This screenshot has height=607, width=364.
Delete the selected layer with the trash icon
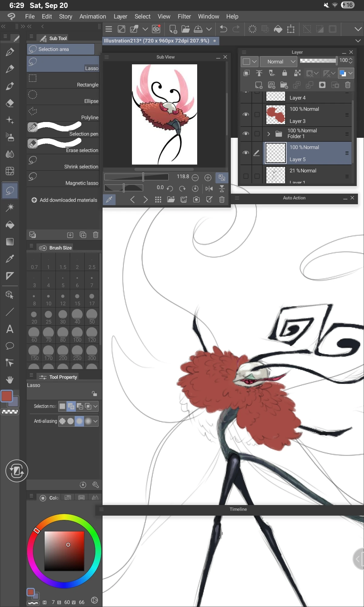coord(348,85)
